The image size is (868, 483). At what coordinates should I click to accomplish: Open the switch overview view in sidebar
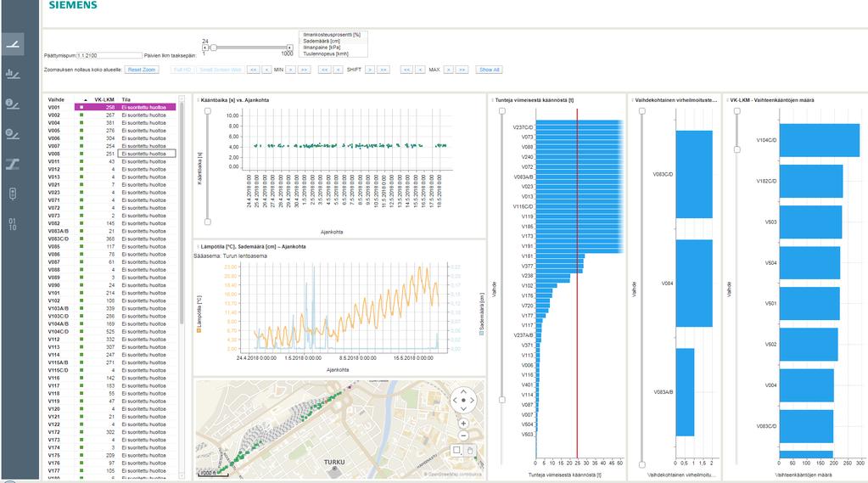[14, 44]
